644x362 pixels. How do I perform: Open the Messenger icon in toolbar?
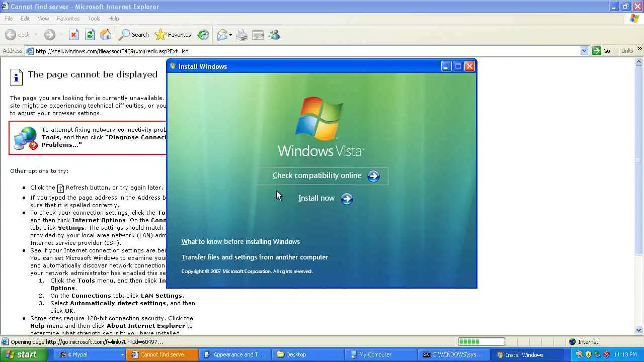274,35
